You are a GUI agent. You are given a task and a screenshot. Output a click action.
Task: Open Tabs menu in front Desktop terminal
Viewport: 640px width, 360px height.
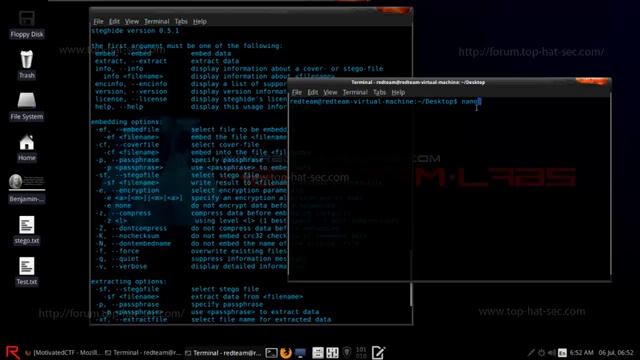(379, 92)
